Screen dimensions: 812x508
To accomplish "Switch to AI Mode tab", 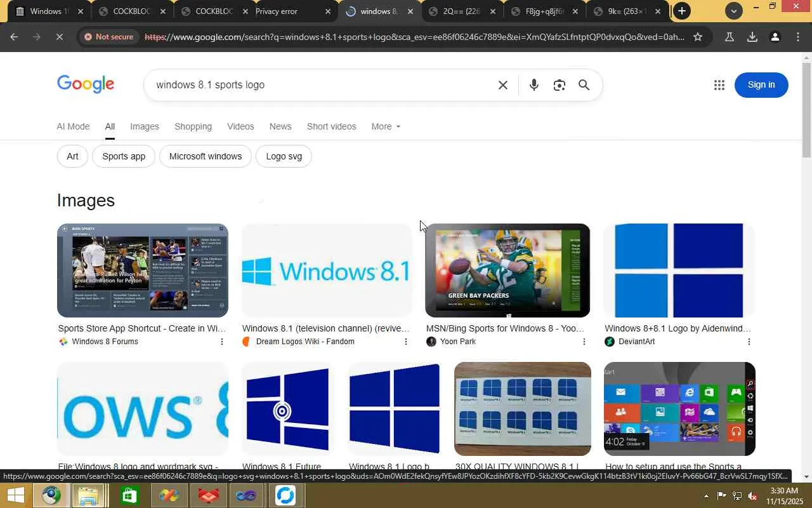I will 73,126.
